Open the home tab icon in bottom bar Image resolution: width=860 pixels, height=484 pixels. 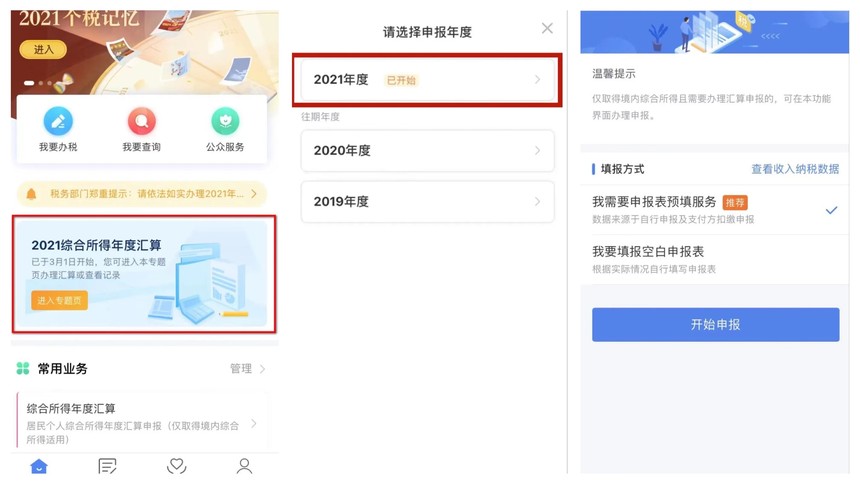(39, 466)
